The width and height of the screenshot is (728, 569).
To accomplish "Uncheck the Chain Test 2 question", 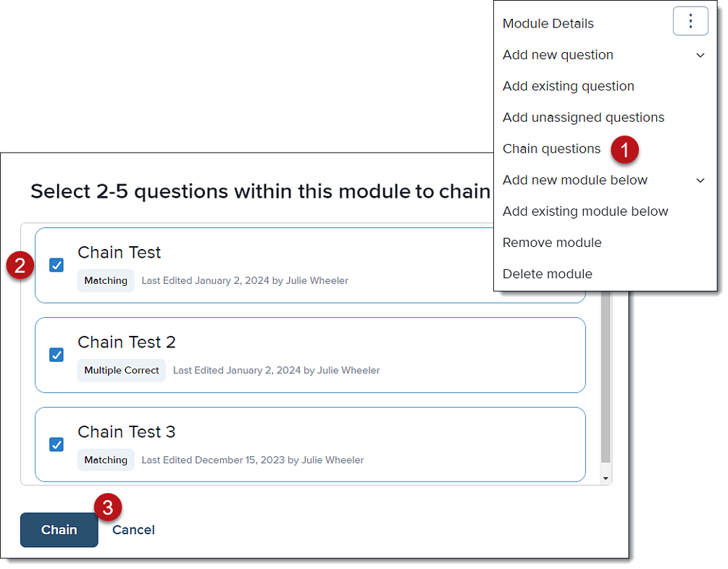I will 57,355.
